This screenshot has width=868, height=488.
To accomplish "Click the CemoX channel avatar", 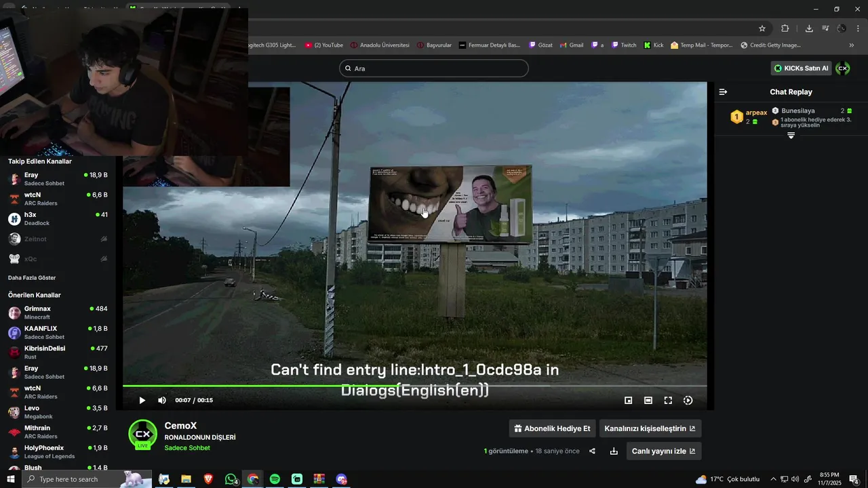I will point(143,434).
